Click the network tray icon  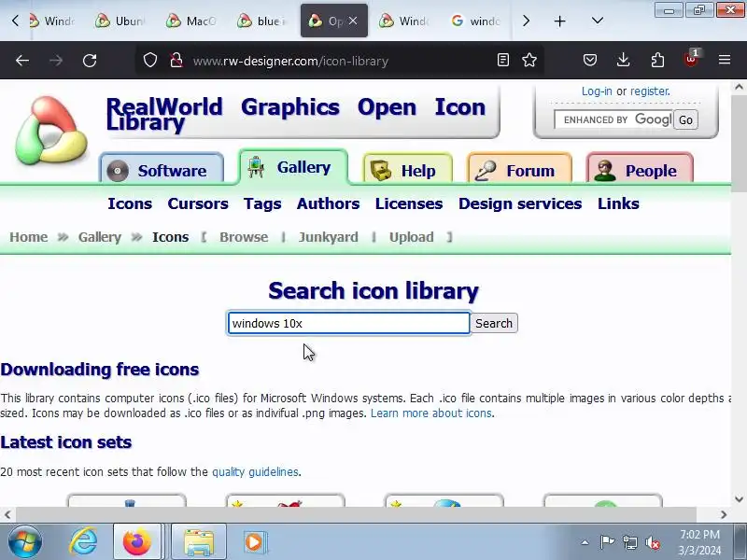[629, 542]
